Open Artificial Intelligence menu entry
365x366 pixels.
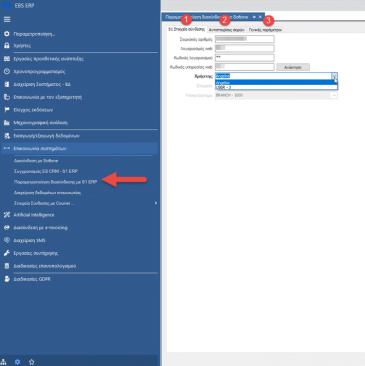click(34, 215)
